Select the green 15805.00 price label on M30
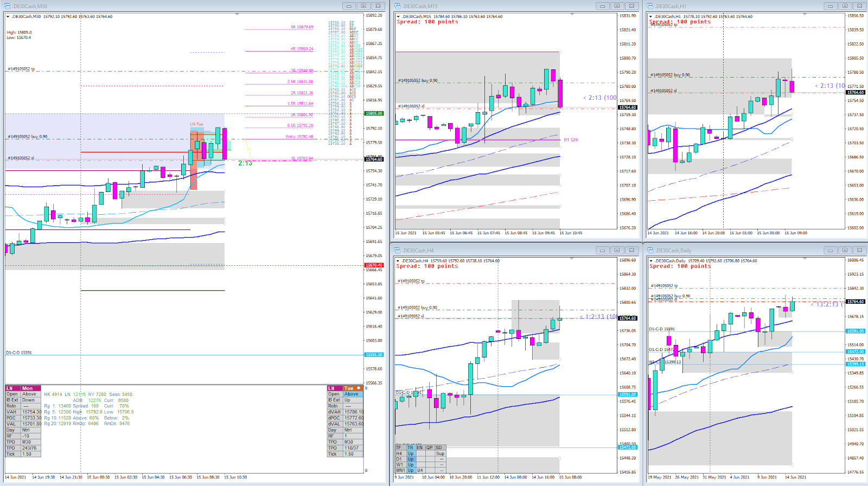This screenshot has height=486, width=868. [374, 113]
